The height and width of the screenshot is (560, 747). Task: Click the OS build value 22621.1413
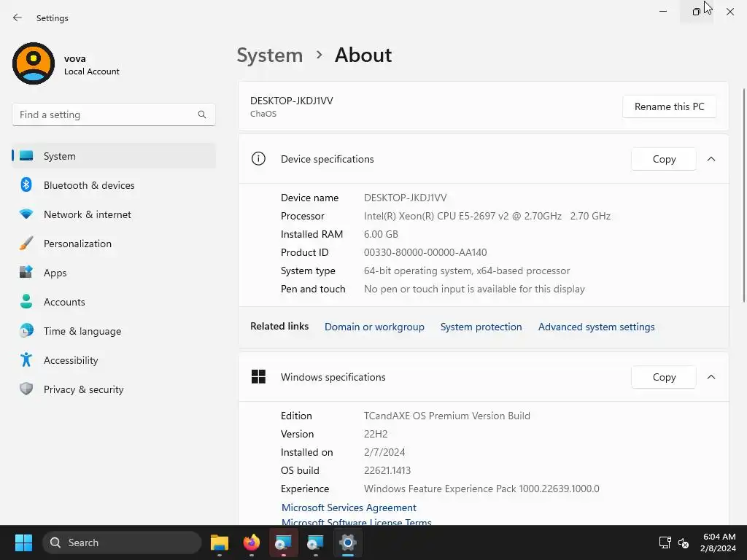[x=387, y=470]
